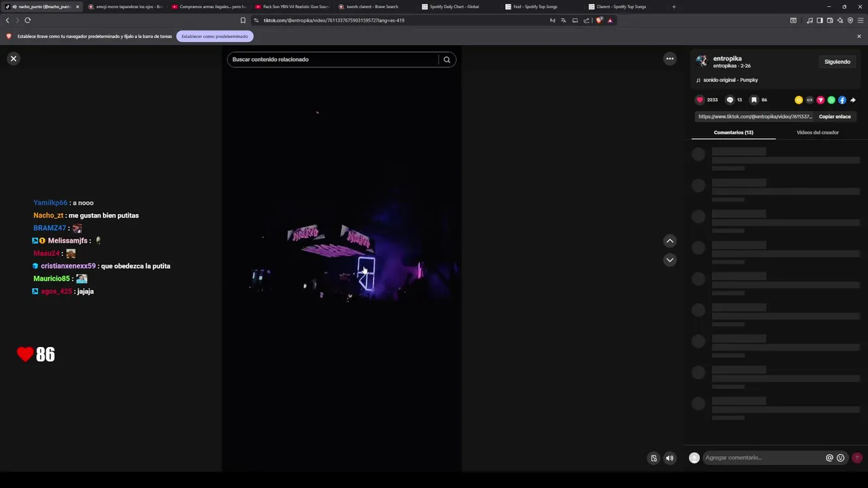Select the TikTok video URL text
Image resolution: width=868 pixels, height=488 pixels.
[755, 117]
